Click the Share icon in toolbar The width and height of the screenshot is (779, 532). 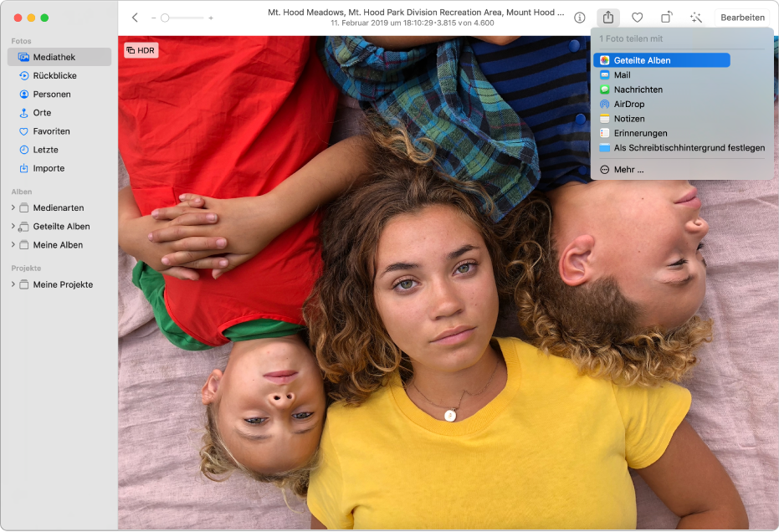coord(608,18)
